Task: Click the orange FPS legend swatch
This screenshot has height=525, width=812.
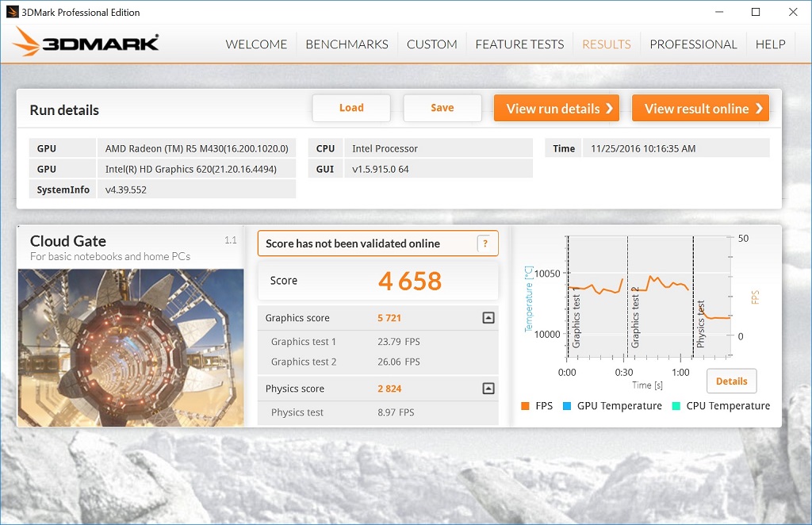Action: pyautogui.click(x=525, y=406)
